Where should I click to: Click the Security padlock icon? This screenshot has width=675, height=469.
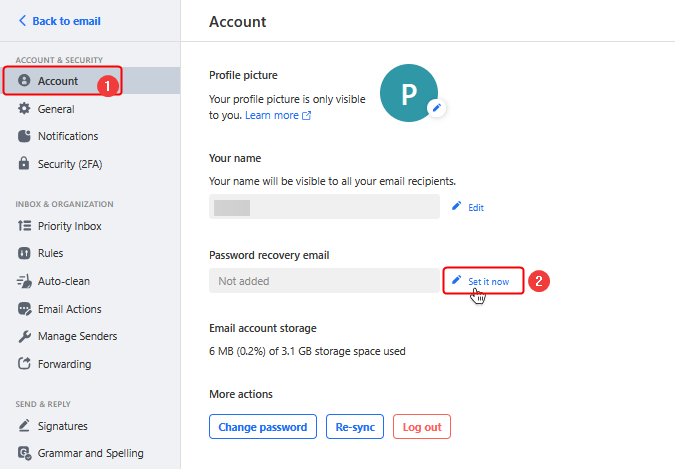25,164
